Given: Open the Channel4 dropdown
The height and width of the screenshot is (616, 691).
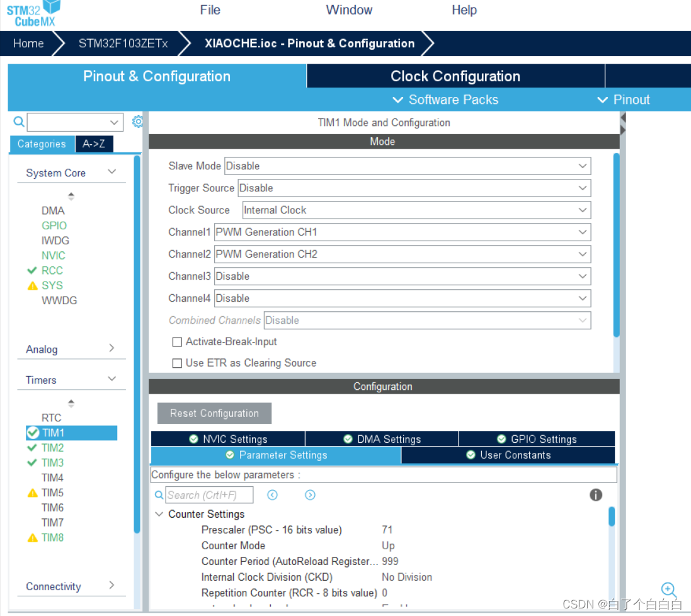Looking at the screenshot, I should [x=402, y=299].
